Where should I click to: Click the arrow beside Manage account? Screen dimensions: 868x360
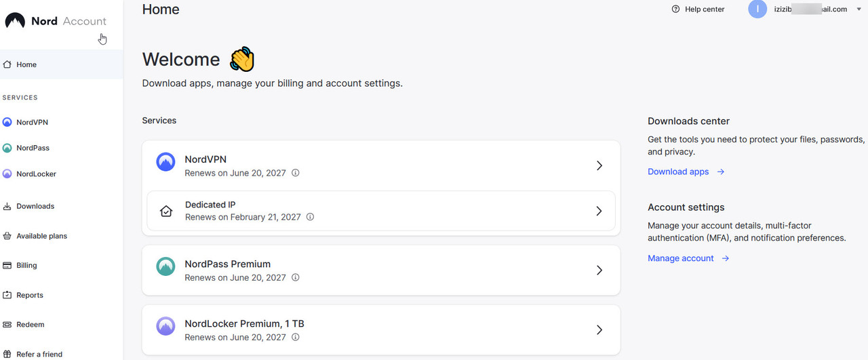point(726,258)
